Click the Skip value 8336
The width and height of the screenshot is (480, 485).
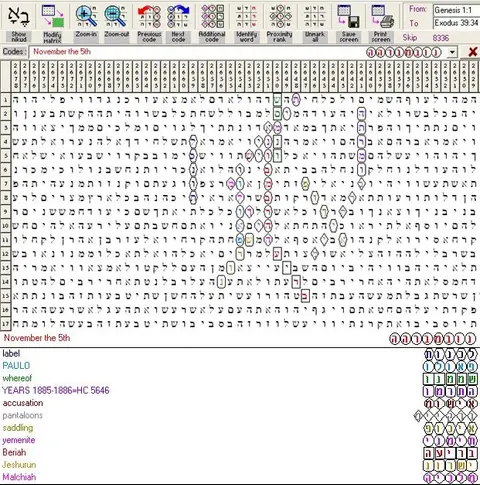coord(441,38)
